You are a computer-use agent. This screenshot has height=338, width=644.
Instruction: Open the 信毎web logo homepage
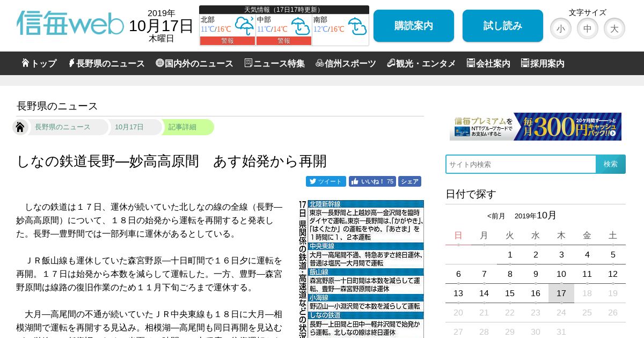[x=70, y=23]
